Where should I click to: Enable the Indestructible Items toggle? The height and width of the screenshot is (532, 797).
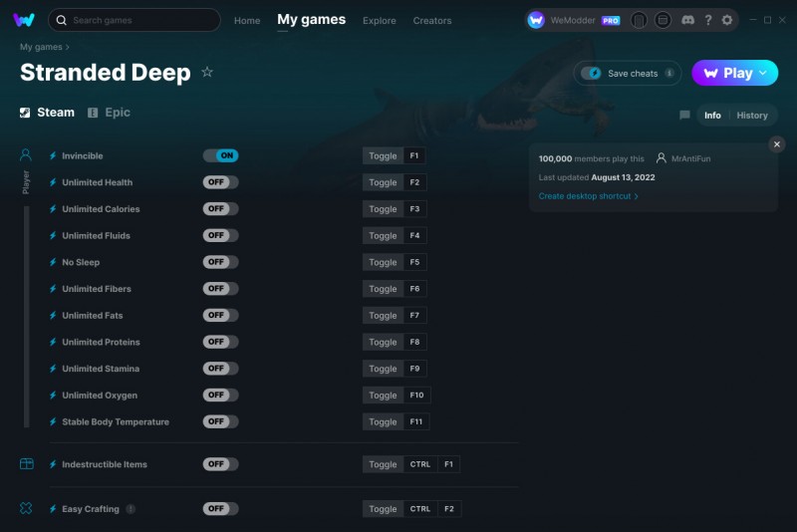[220, 464]
